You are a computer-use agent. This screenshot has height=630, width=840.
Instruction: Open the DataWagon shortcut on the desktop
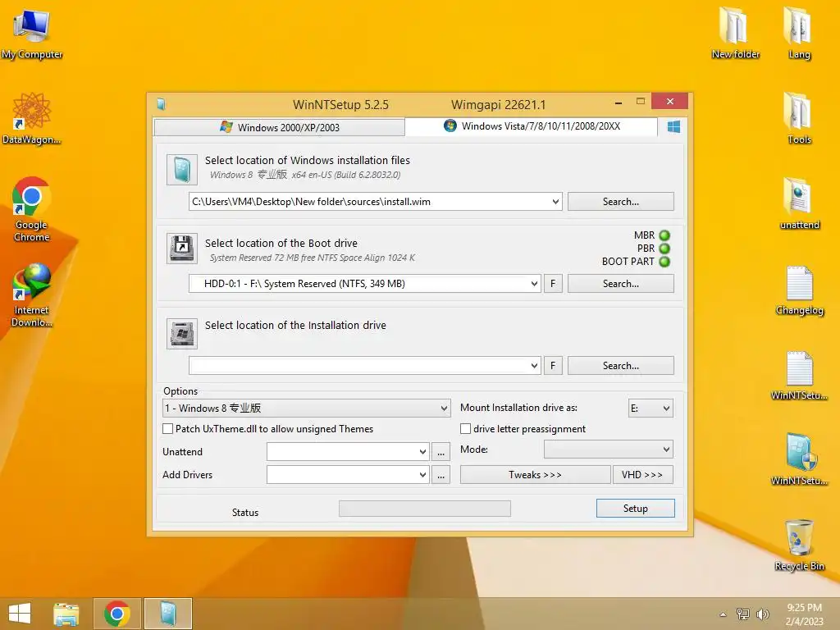tap(32, 119)
